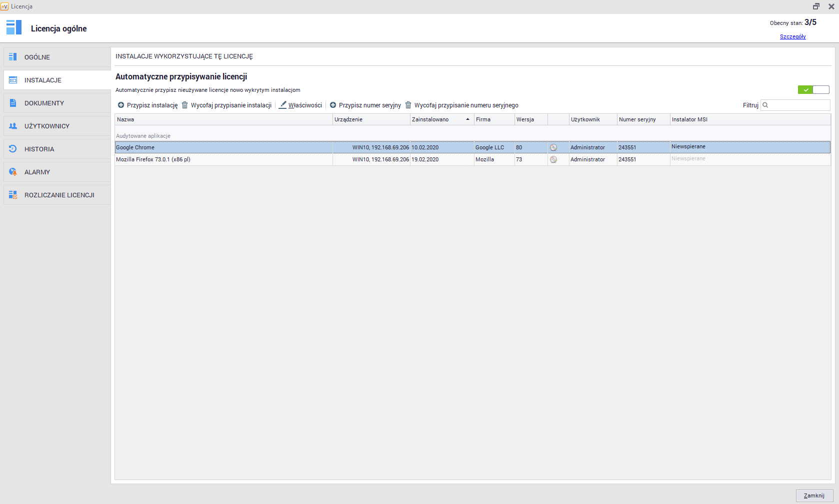The height and width of the screenshot is (504, 839).
Task: Collapse the Audytowane aplikacje group
Action: click(x=143, y=136)
